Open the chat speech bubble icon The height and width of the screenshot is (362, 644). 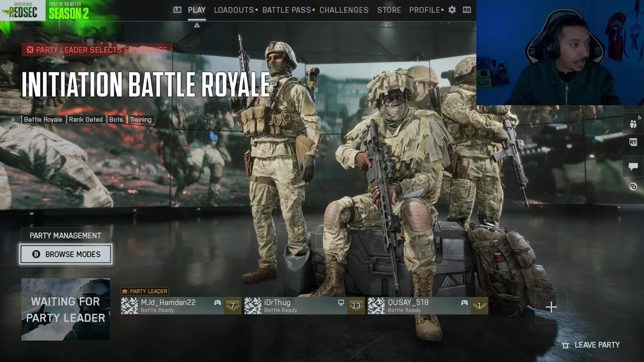(x=633, y=166)
